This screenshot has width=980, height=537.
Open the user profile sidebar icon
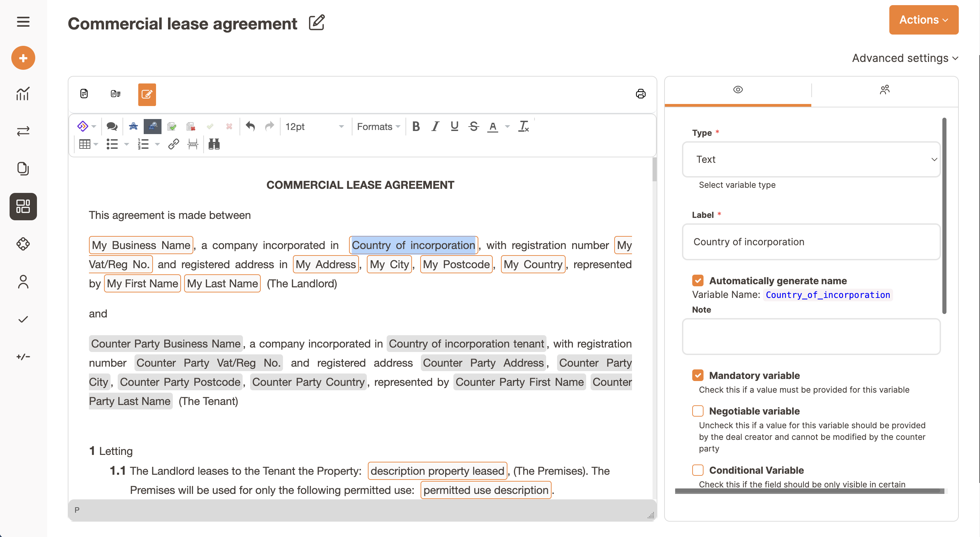[x=23, y=282]
